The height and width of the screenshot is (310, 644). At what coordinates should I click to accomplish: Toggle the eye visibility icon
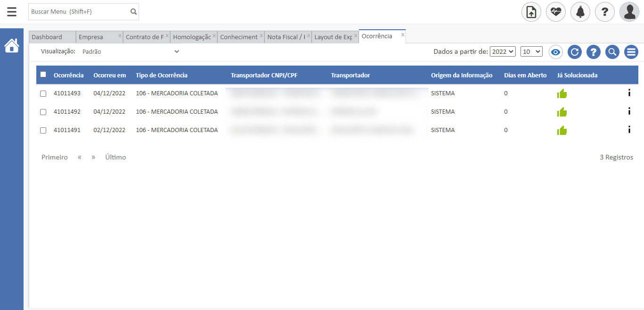tap(556, 52)
